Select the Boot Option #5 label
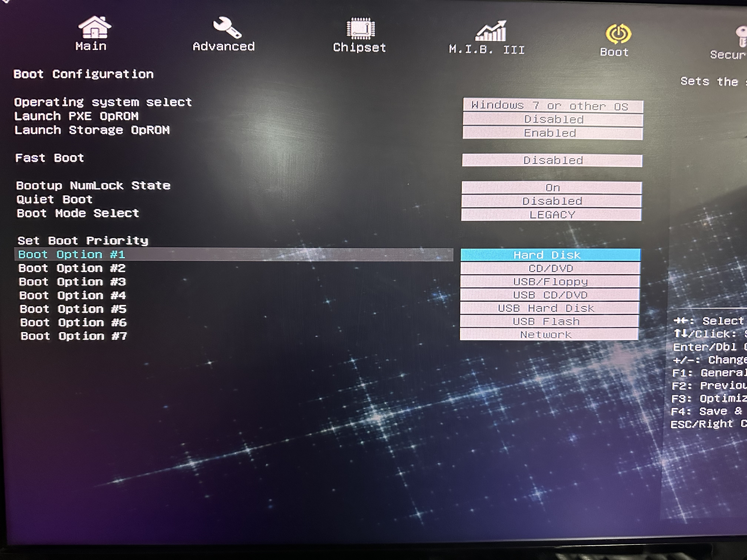The image size is (747, 560). click(x=73, y=309)
